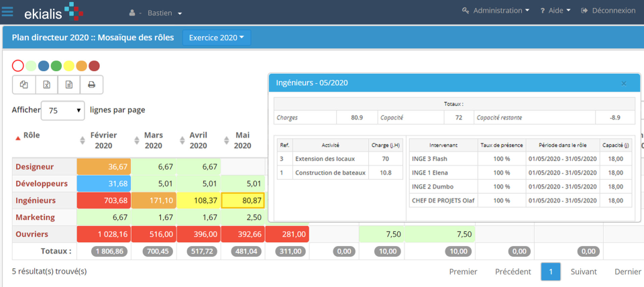Screen dimensions: 644x287
Task: Click the orange 171,10 Ingénieurs cell
Action: [x=154, y=200]
